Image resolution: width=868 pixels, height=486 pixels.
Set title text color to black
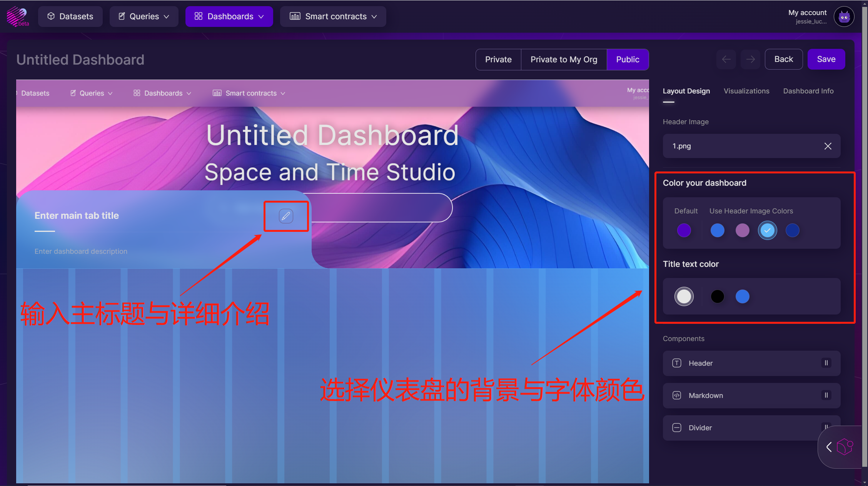[x=717, y=296]
